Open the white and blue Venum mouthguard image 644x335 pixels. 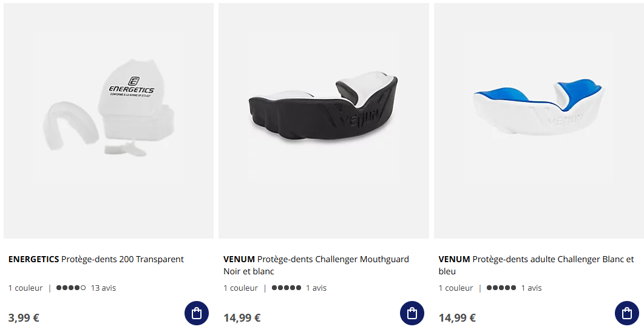pyautogui.click(x=539, y=121)
